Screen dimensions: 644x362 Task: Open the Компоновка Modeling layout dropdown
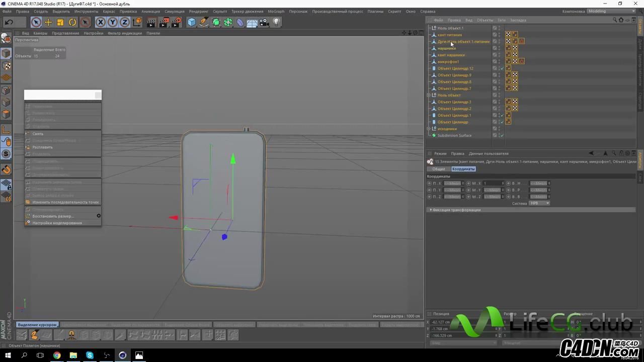tap(612, 11)
